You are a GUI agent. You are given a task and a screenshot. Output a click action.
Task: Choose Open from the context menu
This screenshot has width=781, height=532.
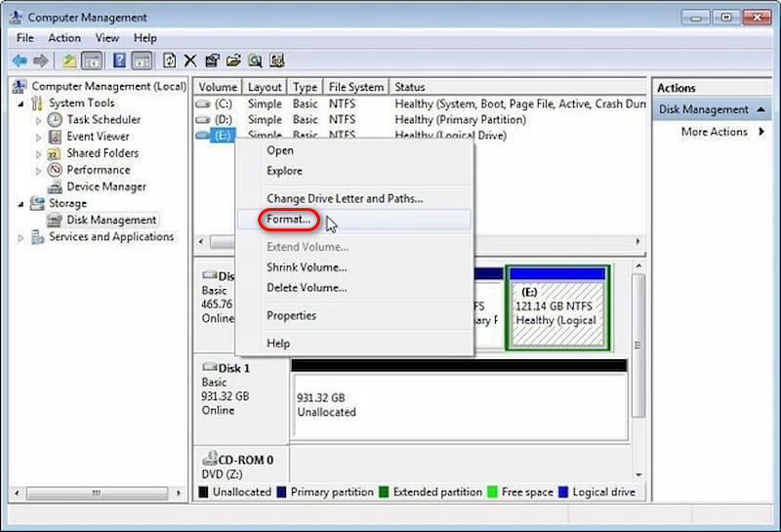(x=354, y=150)
